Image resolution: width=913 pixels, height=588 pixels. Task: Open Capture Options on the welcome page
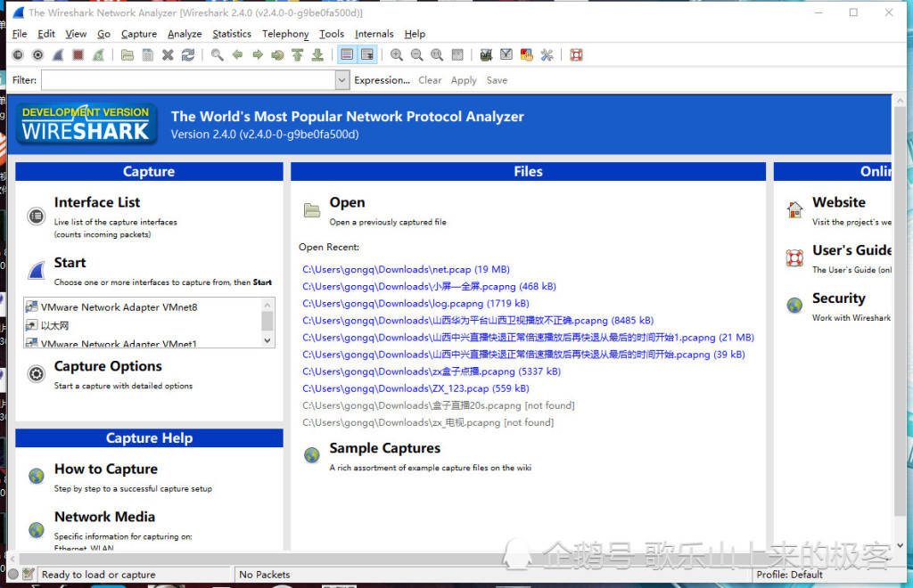click(x=108, y=366)
